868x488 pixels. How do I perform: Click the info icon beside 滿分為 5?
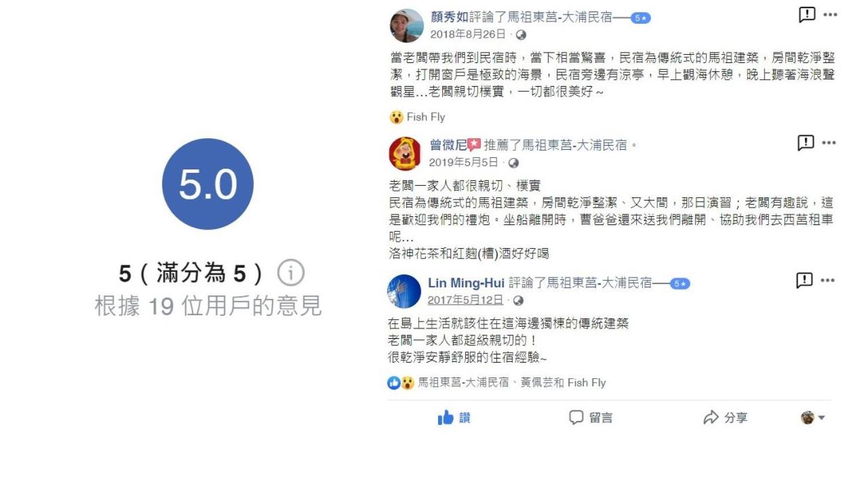pos(291,273)
